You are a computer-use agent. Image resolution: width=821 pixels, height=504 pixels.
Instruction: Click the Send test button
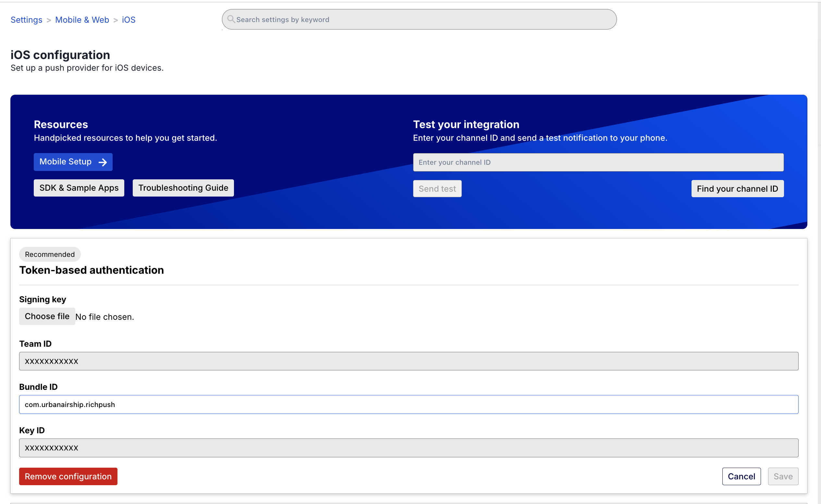tap(437, 189)
